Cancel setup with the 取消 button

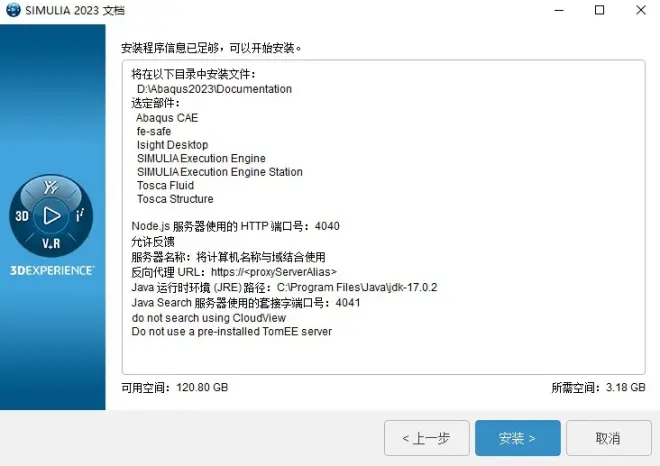[608, 438]
